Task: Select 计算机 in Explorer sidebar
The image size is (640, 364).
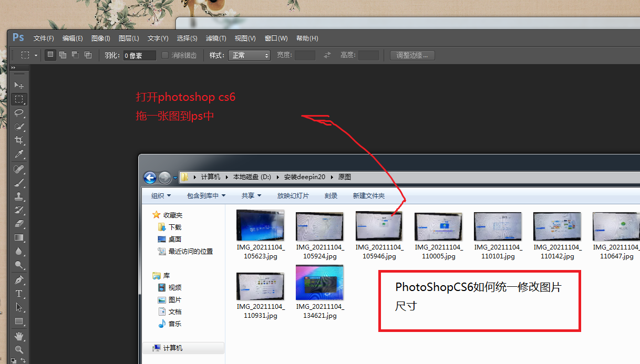Action: pos(184,348)
